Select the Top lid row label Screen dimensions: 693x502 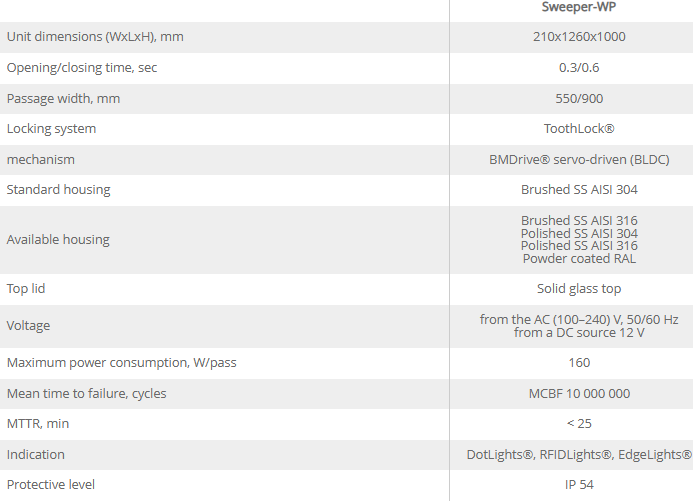pyautogui.click(x=26, y=288)
